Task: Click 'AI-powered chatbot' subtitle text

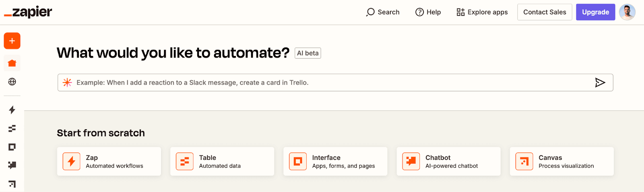Action: click(x=452, y=166)
